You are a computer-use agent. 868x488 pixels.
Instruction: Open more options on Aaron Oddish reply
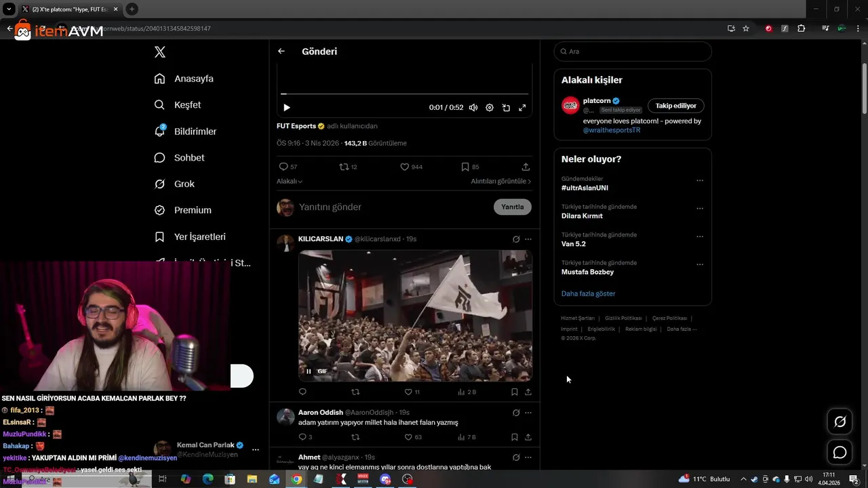528,413
